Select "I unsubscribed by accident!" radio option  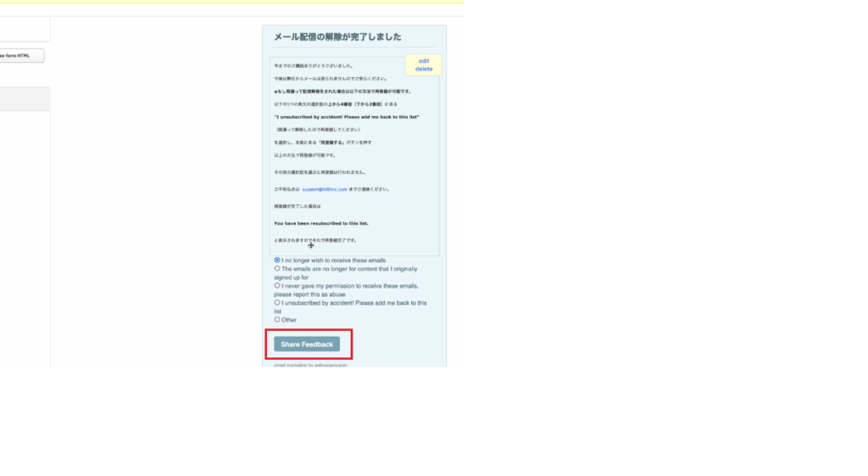point(277,303)
